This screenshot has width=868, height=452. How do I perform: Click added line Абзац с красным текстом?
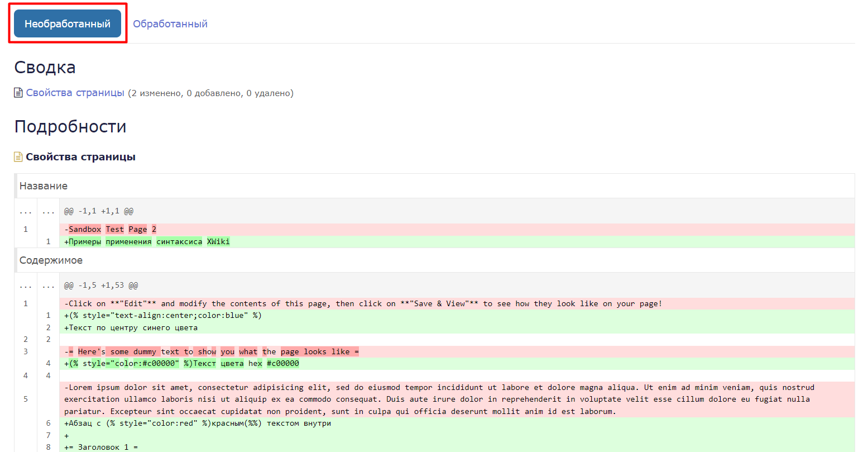[x=457, y=423]
